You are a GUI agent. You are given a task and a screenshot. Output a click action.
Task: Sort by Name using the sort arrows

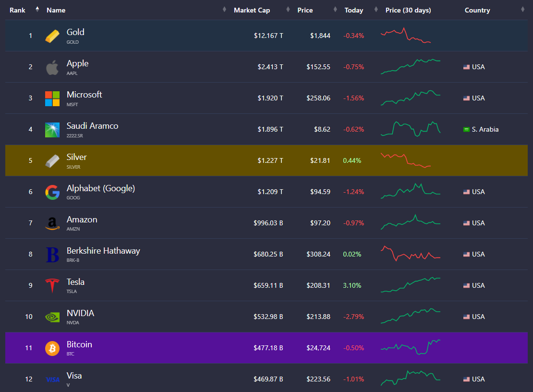click(x=224, y=10)
